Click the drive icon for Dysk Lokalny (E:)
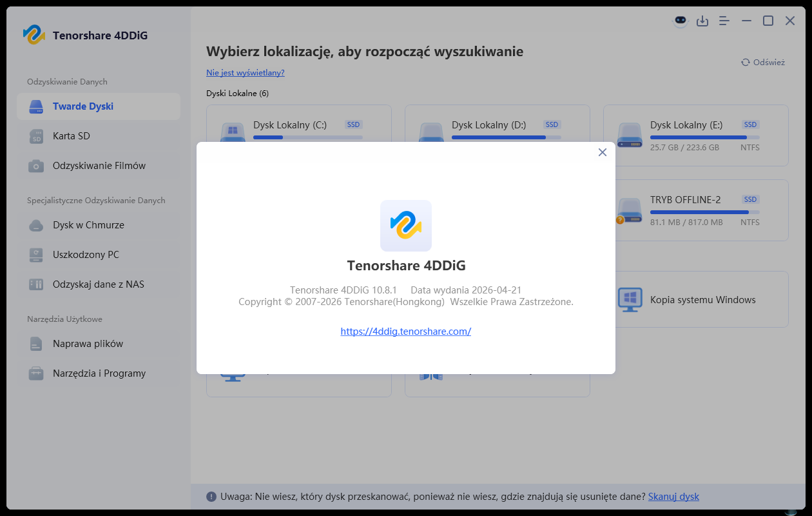This screenshot has width=812, height=516. [x=629, y=135]
